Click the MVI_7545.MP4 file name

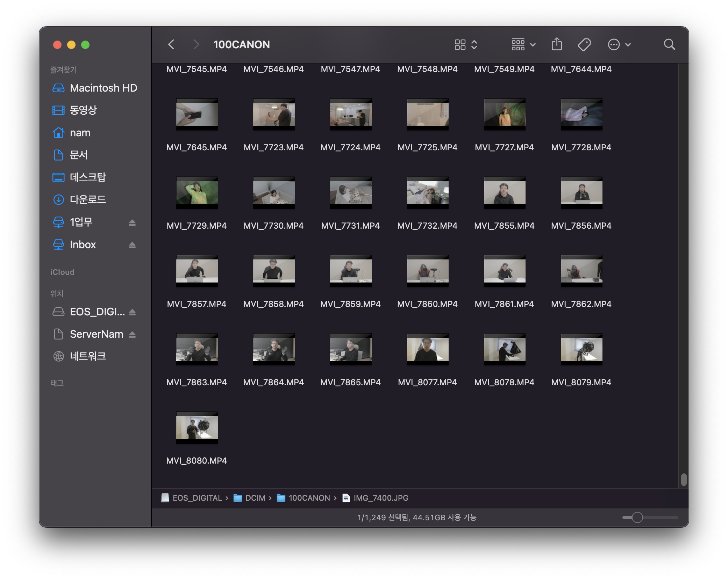(197, 69)
